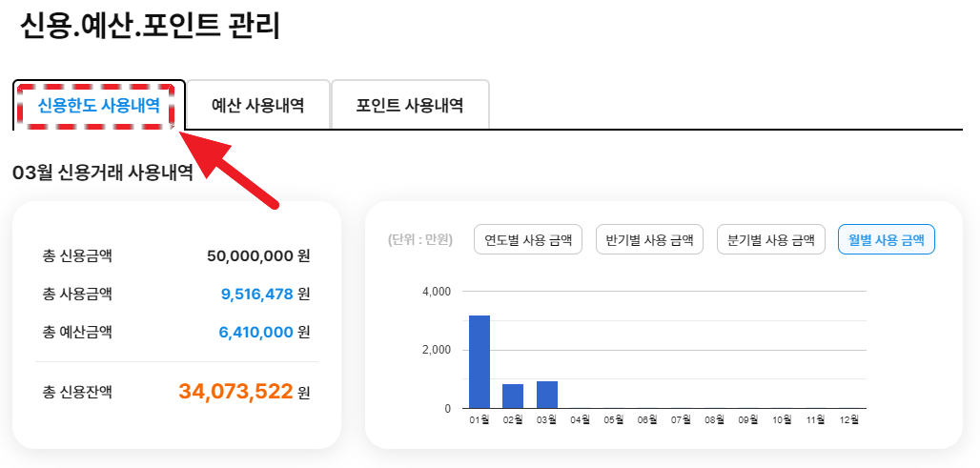Select the 월별 사용 금액 button
The image size is (980, 468).
click(x=887, y=240)
